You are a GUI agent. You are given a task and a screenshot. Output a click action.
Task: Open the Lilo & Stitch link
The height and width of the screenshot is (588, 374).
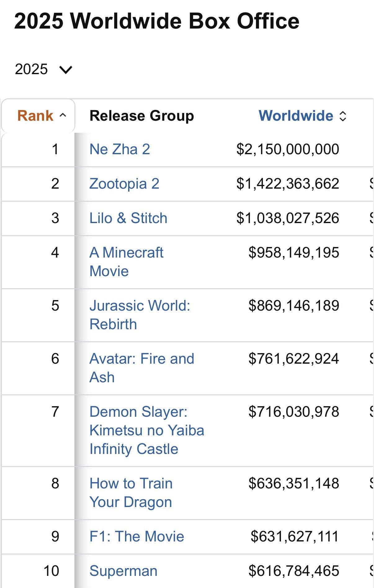coord(128,218)
